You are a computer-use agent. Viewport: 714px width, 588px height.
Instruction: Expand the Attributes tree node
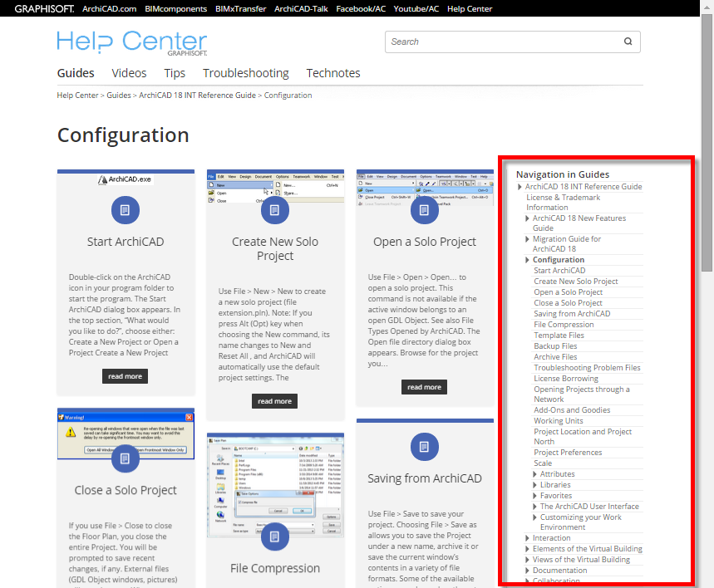coord(534,474)
